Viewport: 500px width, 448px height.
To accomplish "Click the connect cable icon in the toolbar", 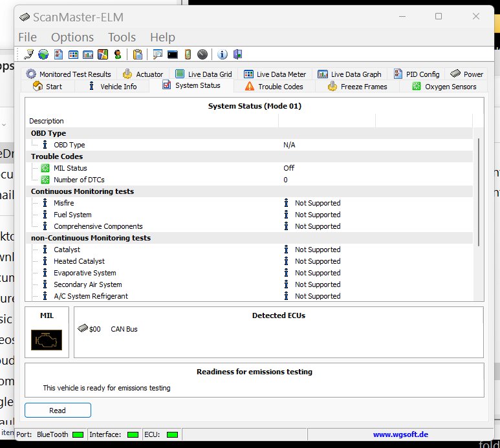I will (x=28, y=54).
